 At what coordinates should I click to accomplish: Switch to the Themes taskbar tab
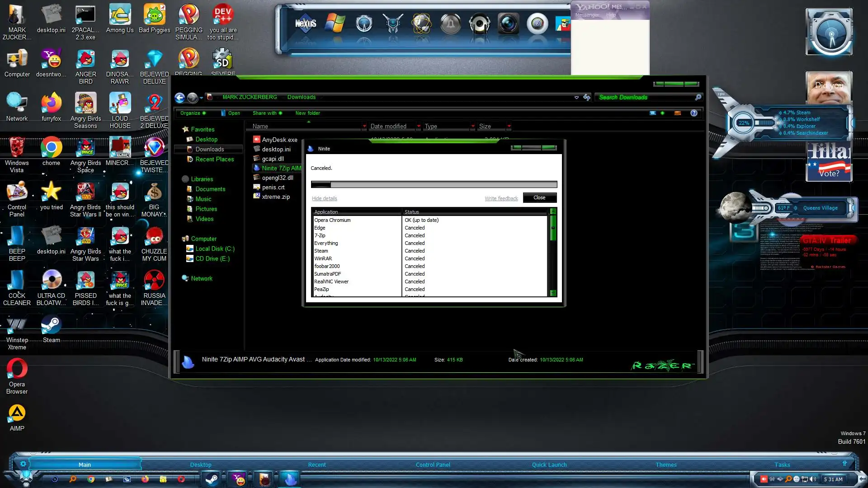coord(666,465)
